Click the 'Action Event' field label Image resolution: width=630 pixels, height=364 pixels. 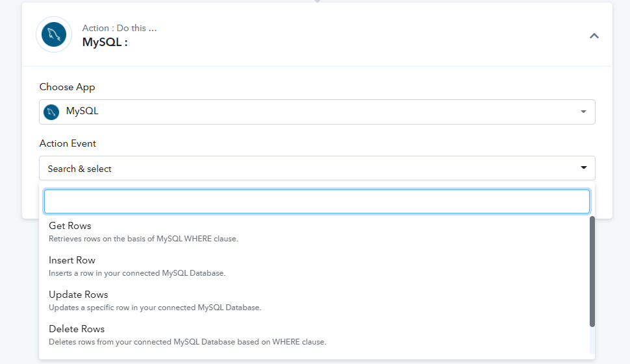point(68,143)
